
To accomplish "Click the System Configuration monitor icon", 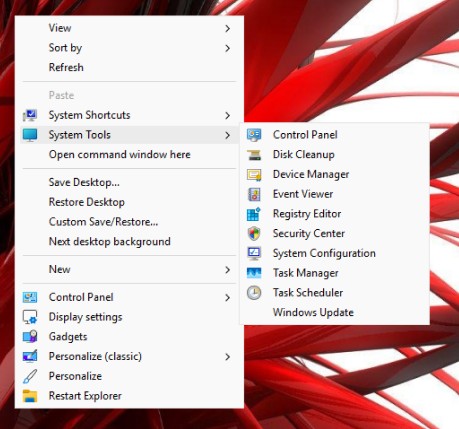I will [254, 253].
